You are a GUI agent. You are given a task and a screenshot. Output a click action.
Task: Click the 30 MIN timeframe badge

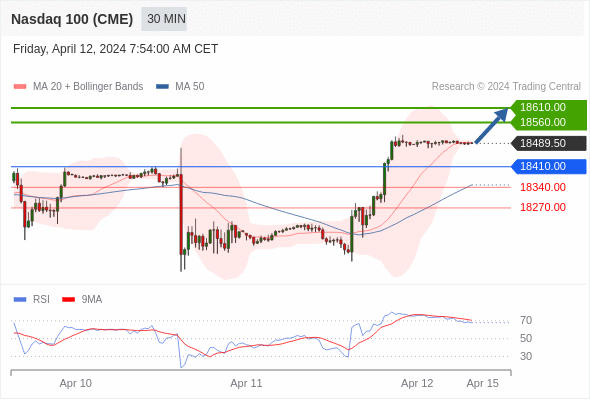coord(164,19)
